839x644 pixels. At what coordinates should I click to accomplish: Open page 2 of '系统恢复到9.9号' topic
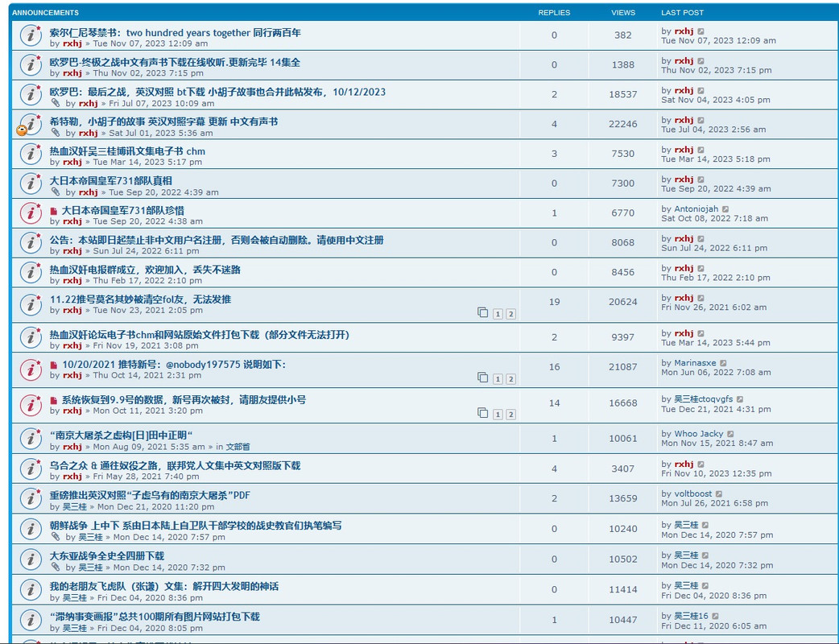pos(511,414)
